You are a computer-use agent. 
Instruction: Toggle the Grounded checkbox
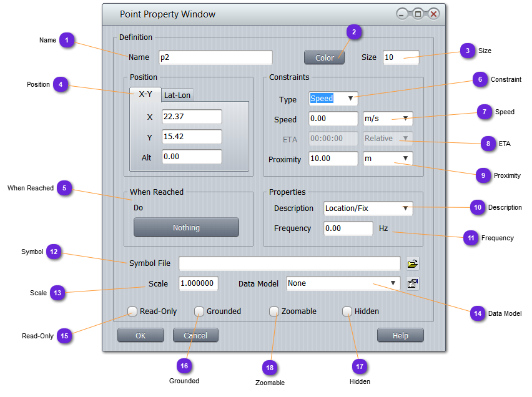pyautogui.click(x=199, y=311)
